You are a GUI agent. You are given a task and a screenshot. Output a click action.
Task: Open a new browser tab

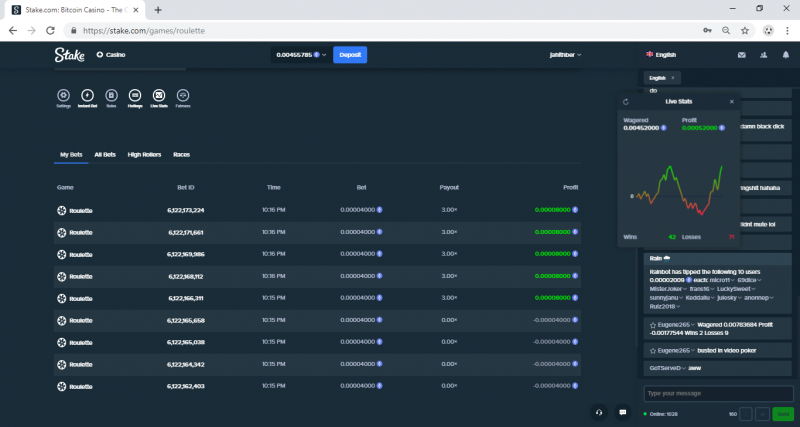158,10
